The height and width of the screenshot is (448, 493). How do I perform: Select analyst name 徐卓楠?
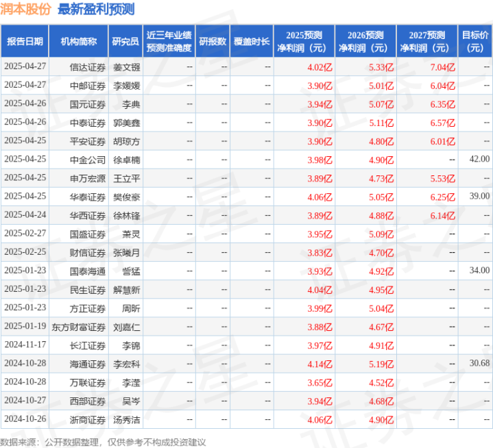(x=126, y=160)
